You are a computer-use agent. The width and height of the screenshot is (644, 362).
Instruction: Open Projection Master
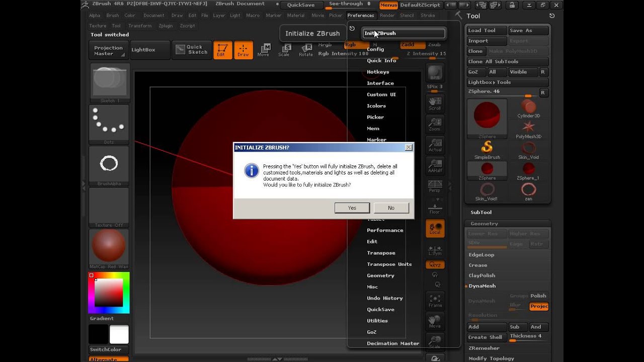pyautogui.click(x=108, y=50)
